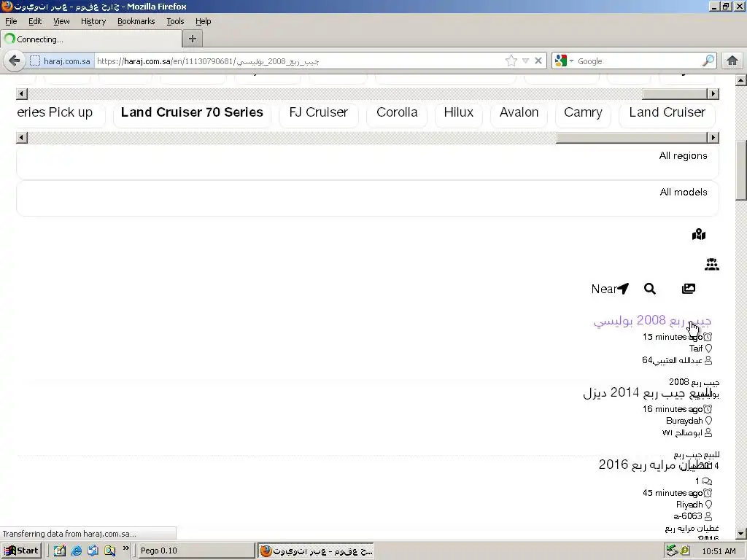Image resolution: width=747 pixels, height=560 pixels.
Task: Switch to Pego 0.10 taskbar item
Action: coord(196,551)
